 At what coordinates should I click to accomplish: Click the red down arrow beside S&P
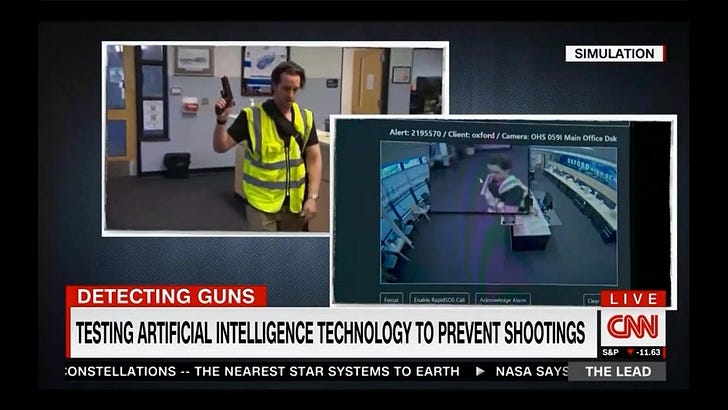(x=630, y=352)
